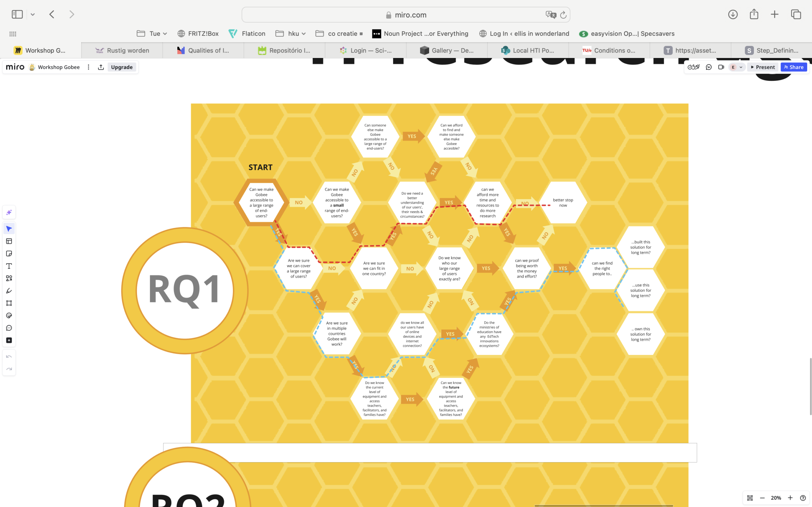The width and height of the screenshot is (812, 507).
Task: Expand the hku bookmarks folder
Action: tap(291, 34)
